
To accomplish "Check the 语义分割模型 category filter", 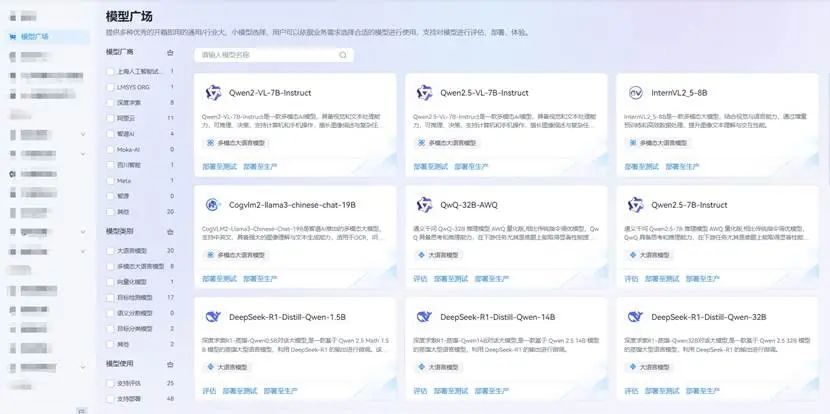I will 110,313.
